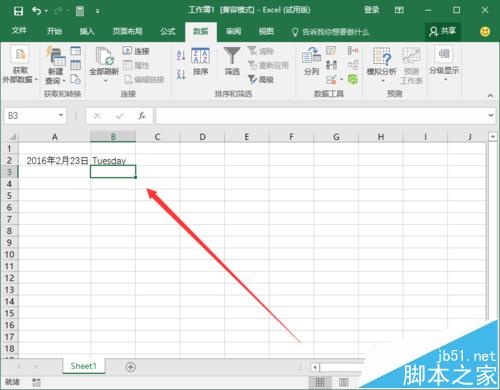
Task: Click the Select All corner triangle
Action: [12, 137]
